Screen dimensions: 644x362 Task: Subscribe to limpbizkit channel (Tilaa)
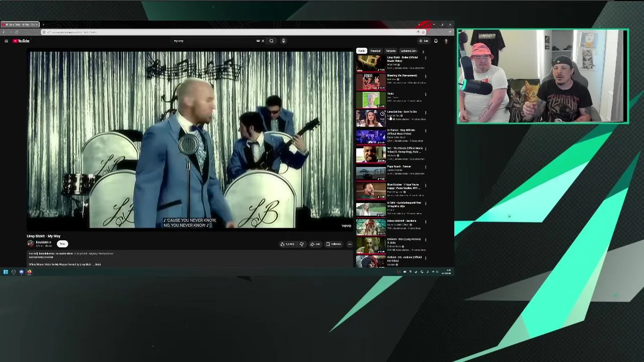tap(62, 244)
